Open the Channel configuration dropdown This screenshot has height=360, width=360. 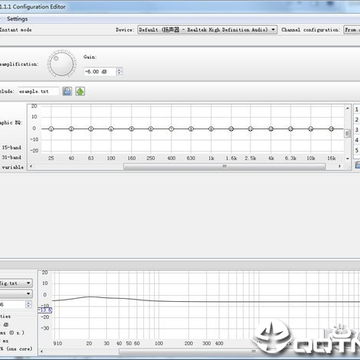pos(352,30)
